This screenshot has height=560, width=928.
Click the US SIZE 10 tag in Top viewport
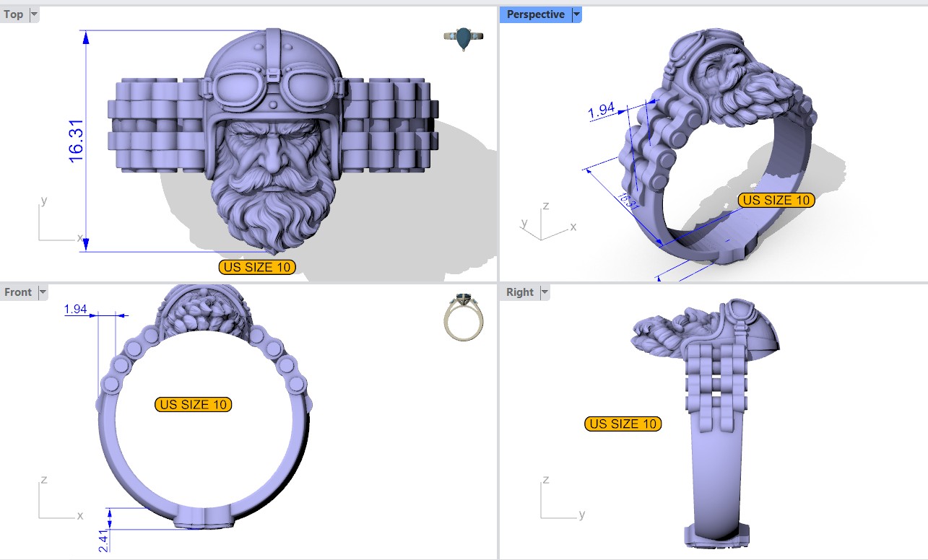coord(258,267)
